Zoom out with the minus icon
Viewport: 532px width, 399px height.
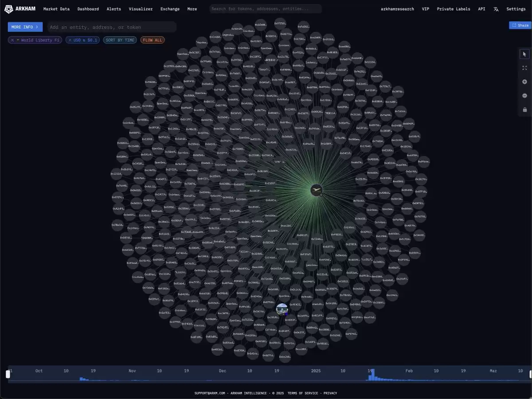click(524, 95)
